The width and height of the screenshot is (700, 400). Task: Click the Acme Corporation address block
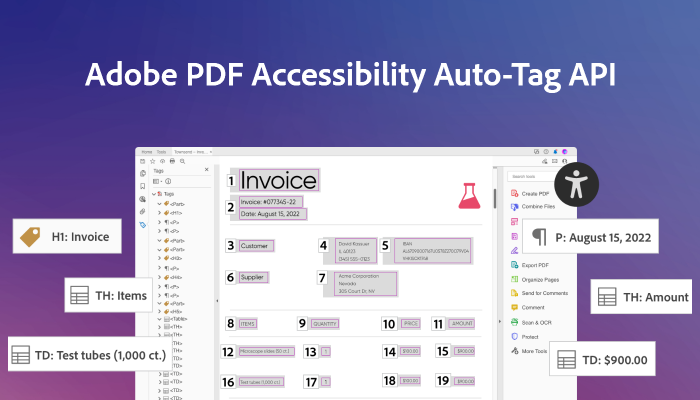(365, 284)
